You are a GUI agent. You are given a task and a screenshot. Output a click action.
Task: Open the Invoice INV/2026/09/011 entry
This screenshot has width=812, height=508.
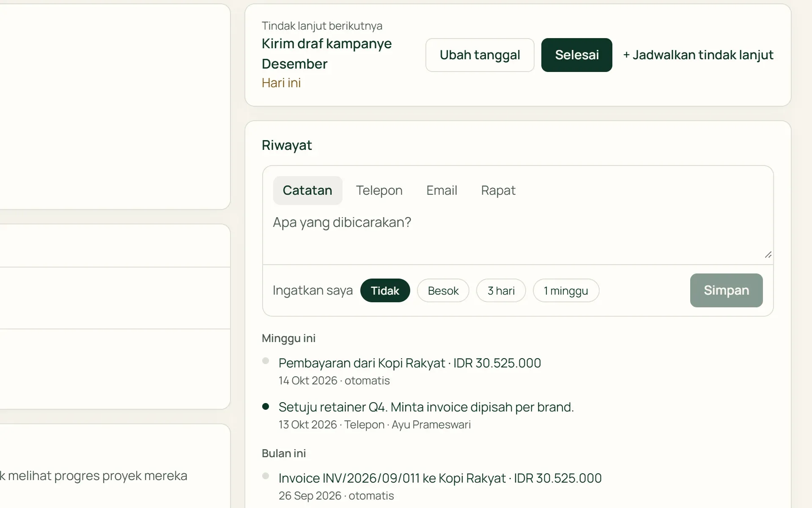[x=440, y=478]
